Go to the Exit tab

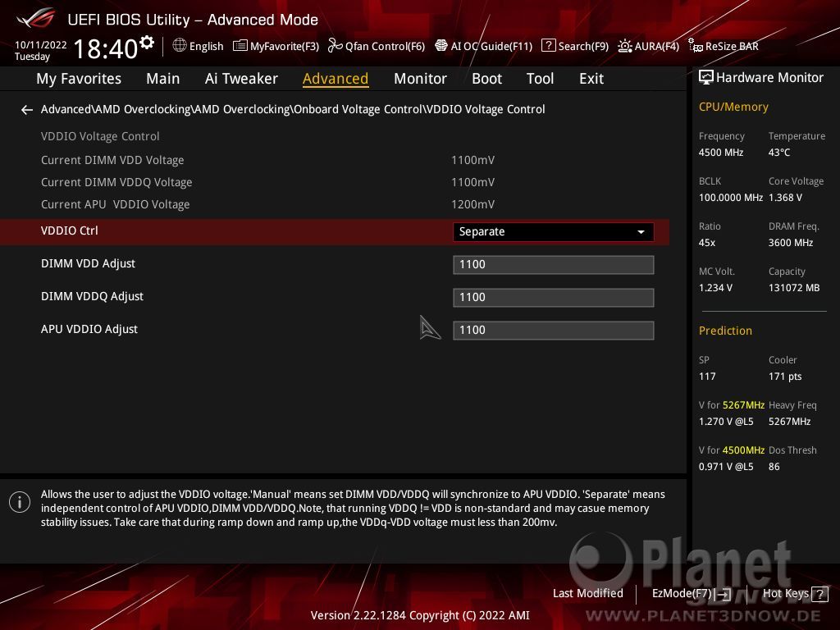tap(591, 79)
